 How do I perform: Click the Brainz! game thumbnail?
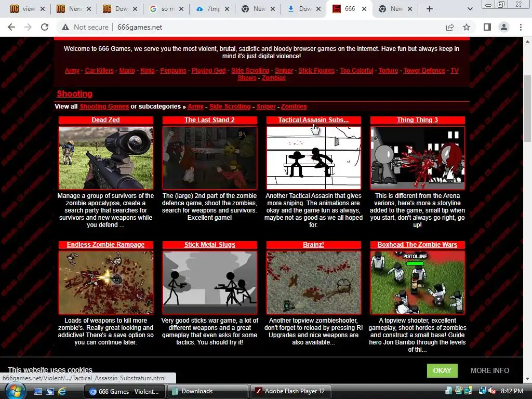[x=313, y=282]
